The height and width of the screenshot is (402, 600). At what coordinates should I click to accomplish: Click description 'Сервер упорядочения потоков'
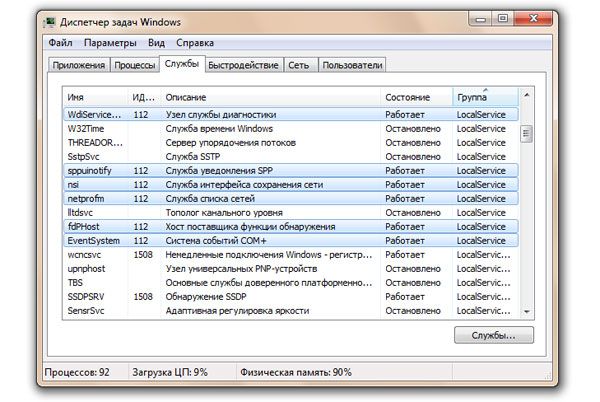[x=230, y=143]
